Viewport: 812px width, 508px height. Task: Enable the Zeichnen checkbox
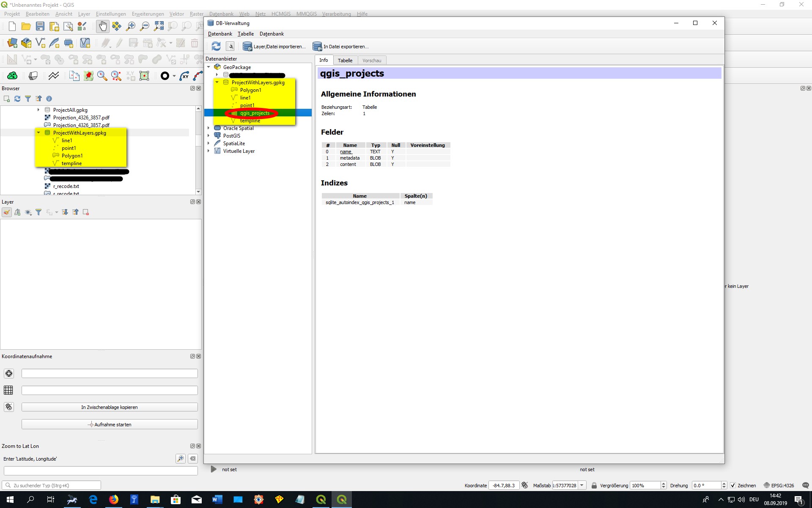click(733, 486)
